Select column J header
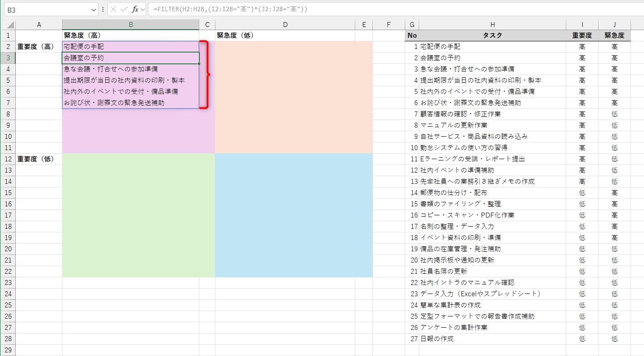This screenshot has width=644, height=356. (615, 25)
